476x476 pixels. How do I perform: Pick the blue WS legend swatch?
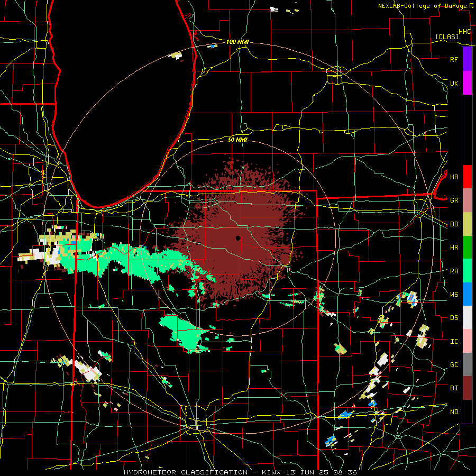tap(467, 294)
